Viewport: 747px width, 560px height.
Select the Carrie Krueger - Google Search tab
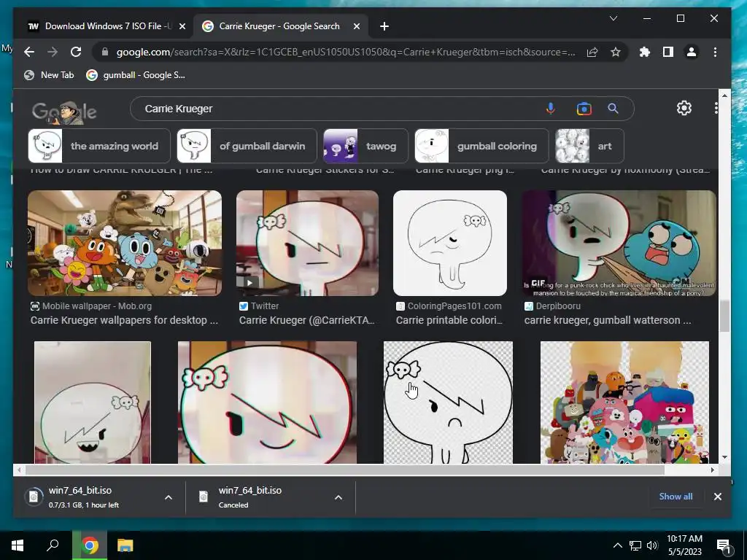pyautogui.click(x=280, y=26)
